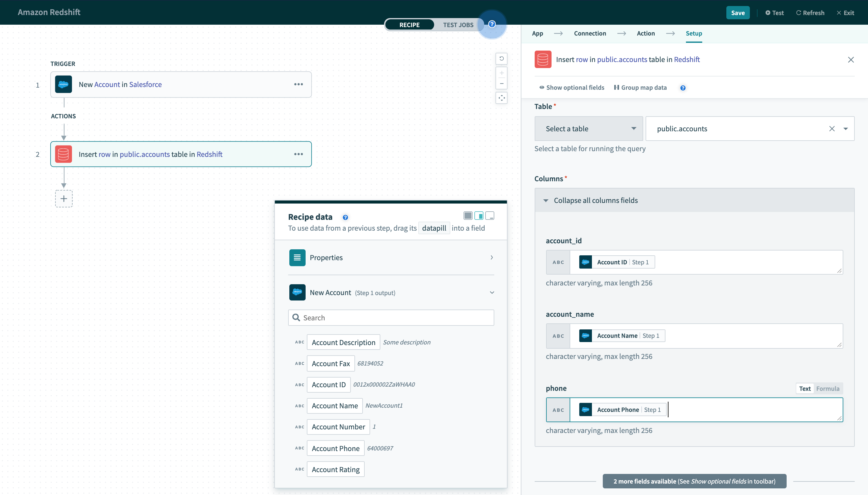Viewport: 868px width, 495px height.
Task: Expand the Properties datapill section
Action: point(491,257)
